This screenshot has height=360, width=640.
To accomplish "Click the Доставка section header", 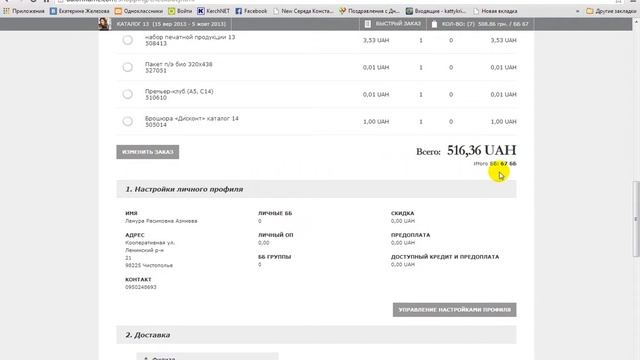I will pos(316,335).
